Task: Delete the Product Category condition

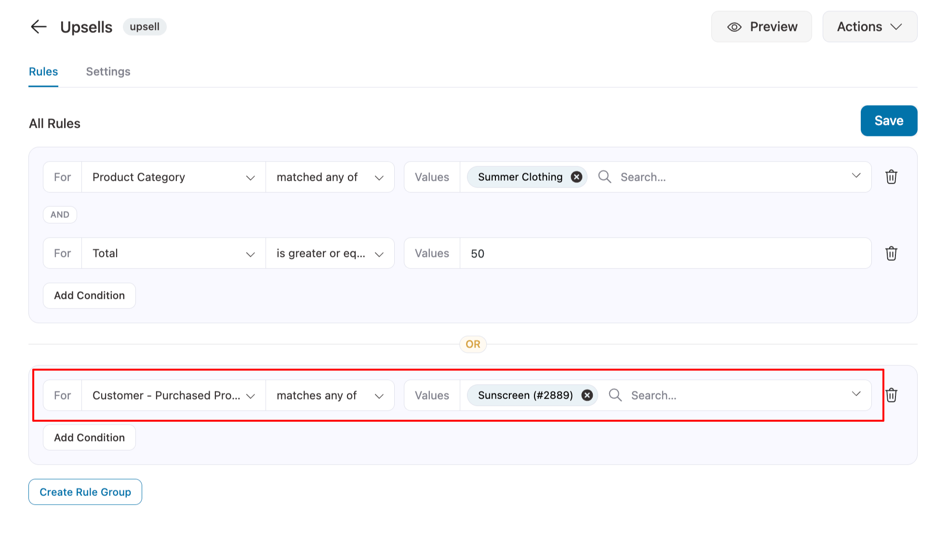Action: pos(891,177)
